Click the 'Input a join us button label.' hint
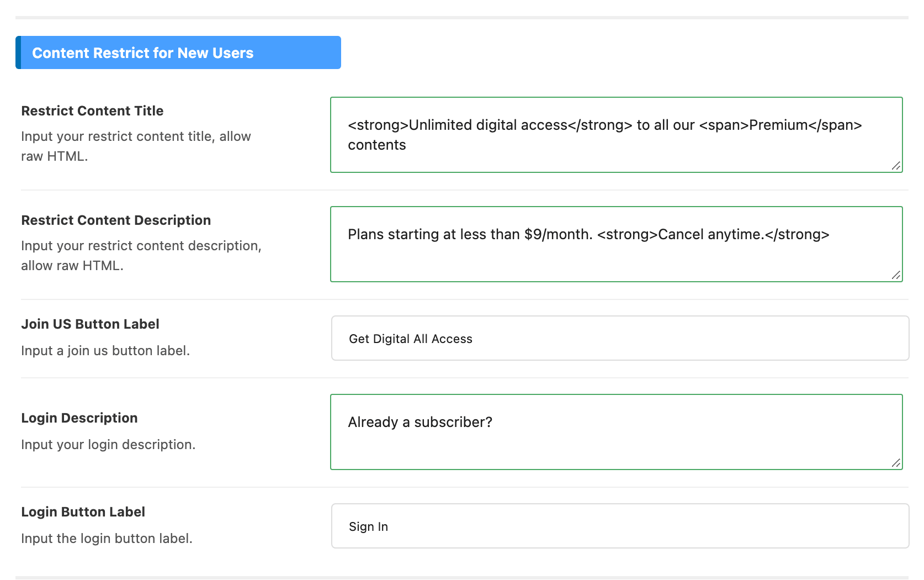The width and height of the screenshot is (924, 580). 105,351
